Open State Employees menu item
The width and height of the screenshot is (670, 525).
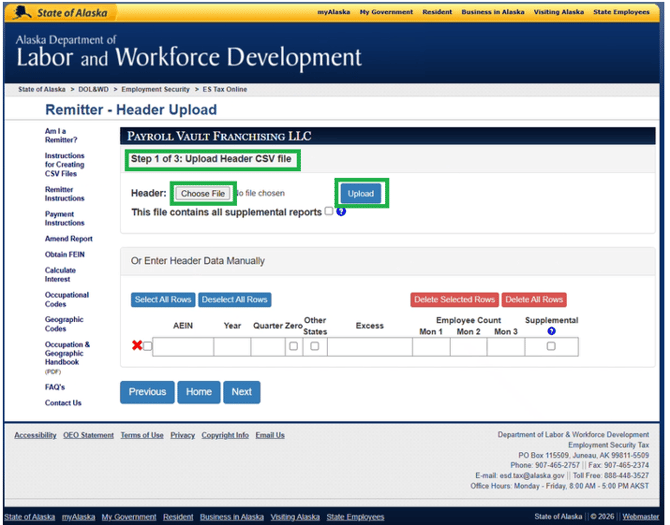click(x=621, y=12)
